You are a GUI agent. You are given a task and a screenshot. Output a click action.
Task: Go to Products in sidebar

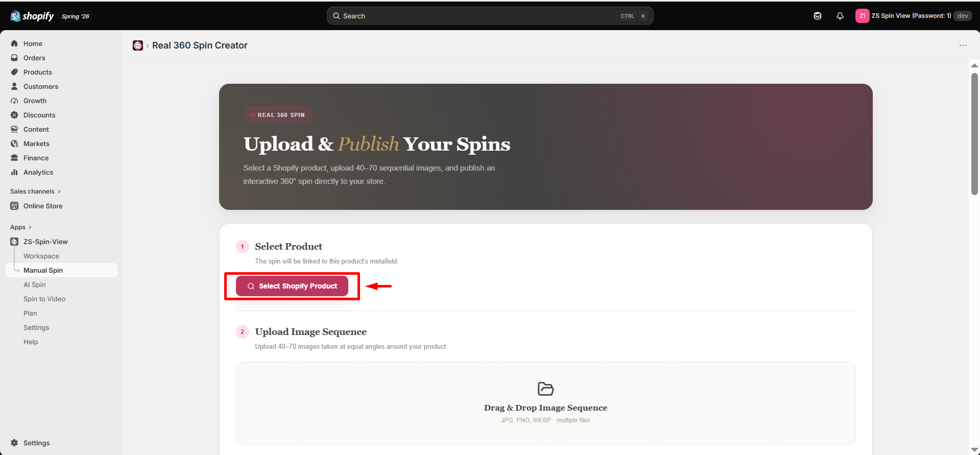pos(38,72)
